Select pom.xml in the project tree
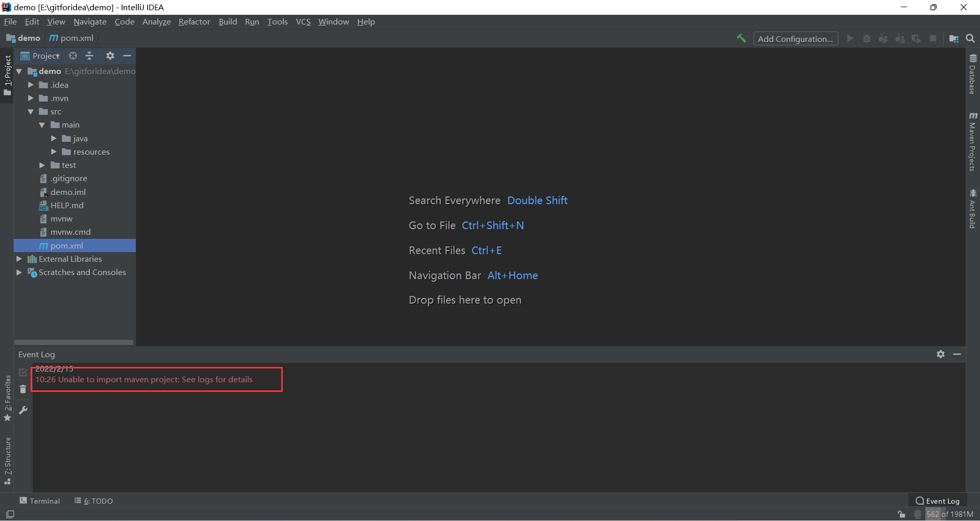The height and width of the screenshot is (521, 980). click(x=75, y=245)
